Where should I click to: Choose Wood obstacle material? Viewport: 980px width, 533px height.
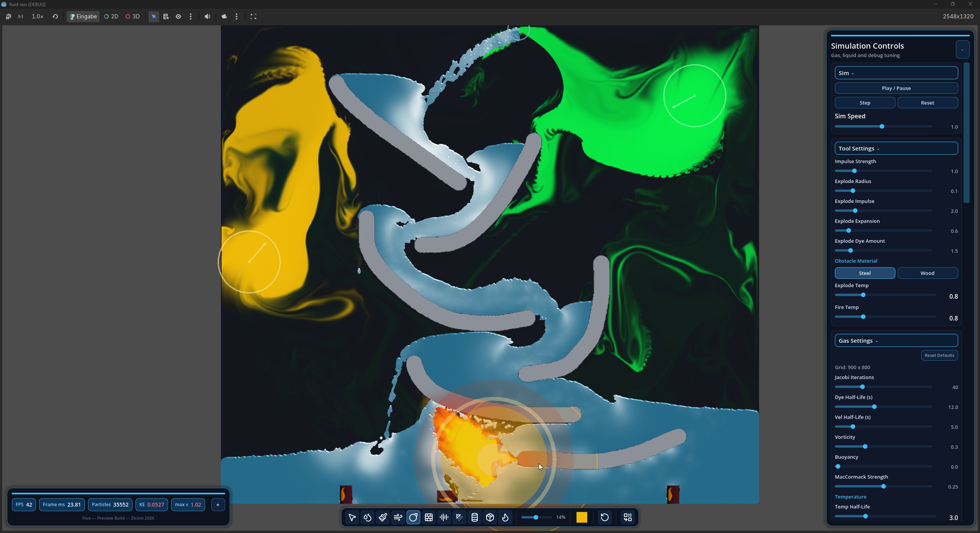click(927, 273)
